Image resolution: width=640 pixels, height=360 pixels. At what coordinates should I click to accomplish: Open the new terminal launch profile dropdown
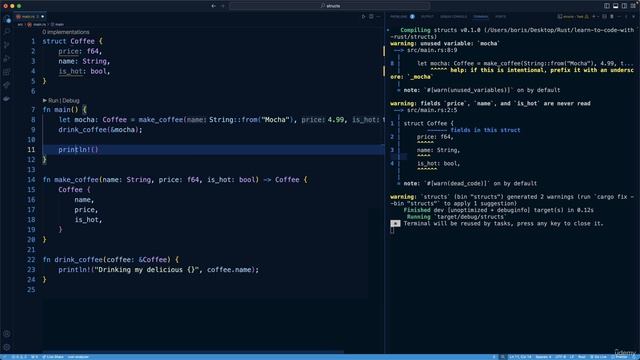click(x=599, y=17)
